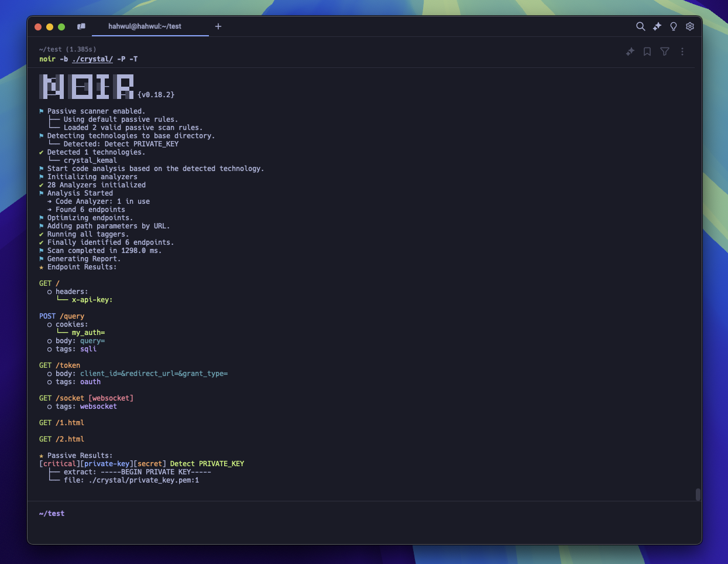Open a new tab with the plus icon

click(218, 26)
